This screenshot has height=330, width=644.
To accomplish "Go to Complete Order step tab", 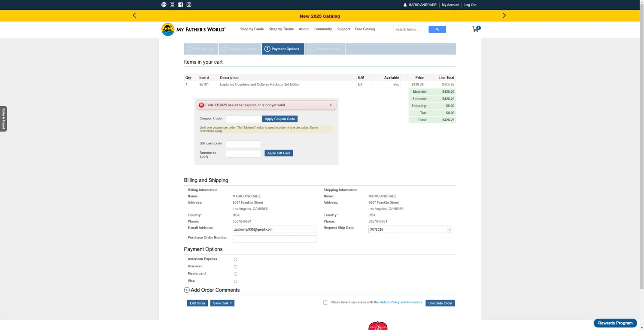I will coord(325,49).
